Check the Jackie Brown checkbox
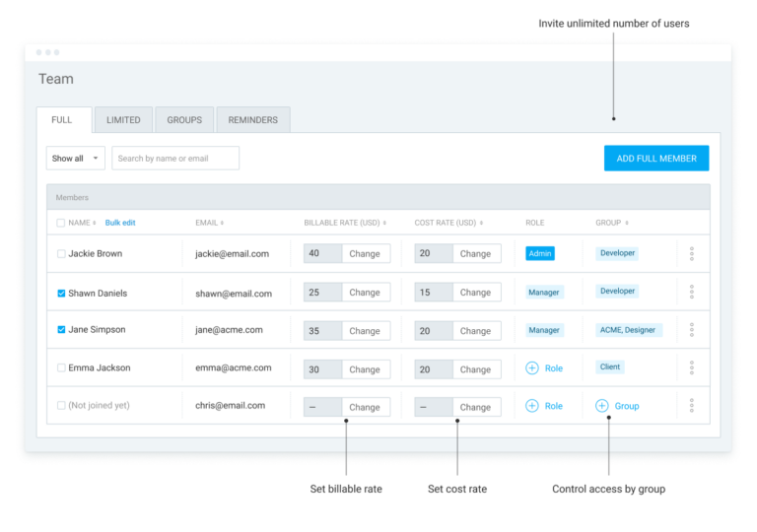This screenshot has width=757, height=532. click(61, 254)
